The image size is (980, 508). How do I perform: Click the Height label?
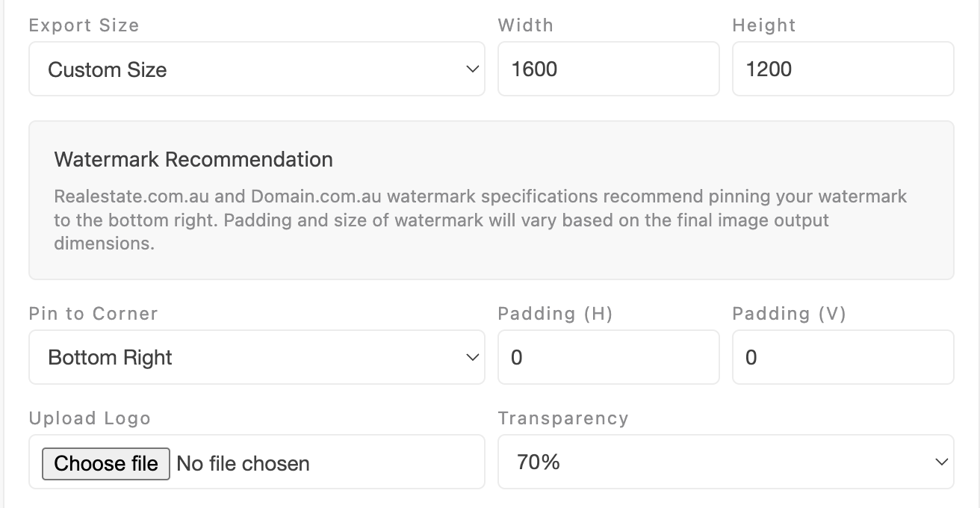pos(763,25)
